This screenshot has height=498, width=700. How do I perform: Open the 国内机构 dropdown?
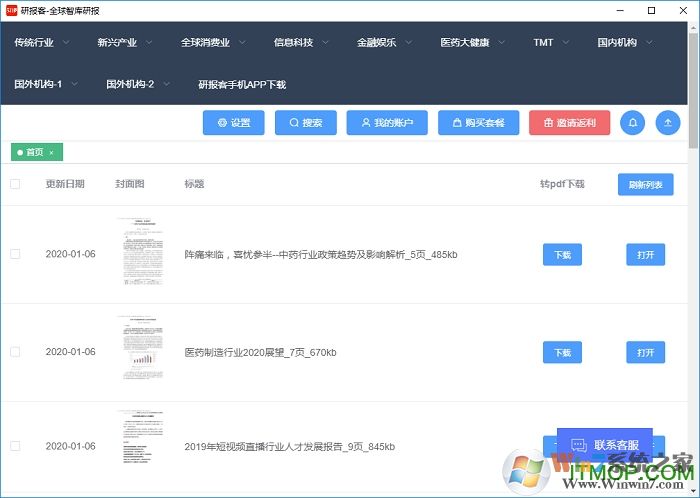tap(625, 42)
